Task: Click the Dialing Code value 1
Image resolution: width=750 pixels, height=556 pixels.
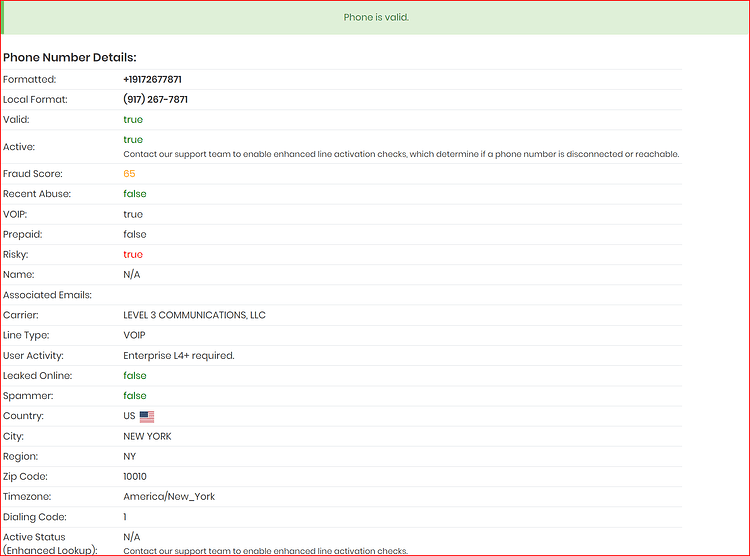Action: [125, 517]
